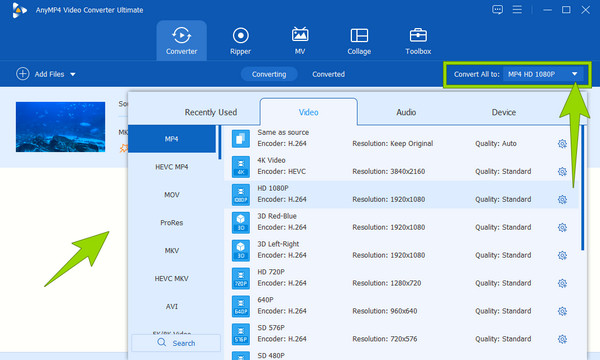Click the preset list vertical scrollbar
The height and width of the screenshot is (360, 600).
click(583, 187)
